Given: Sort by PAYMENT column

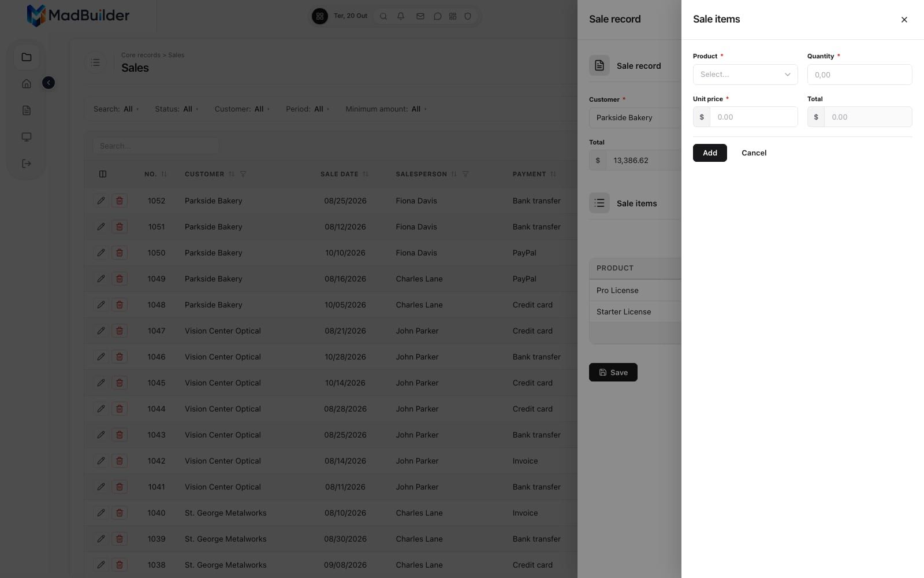Looking at the screenshot, I should pyautogui.click(x=553, y=174).
